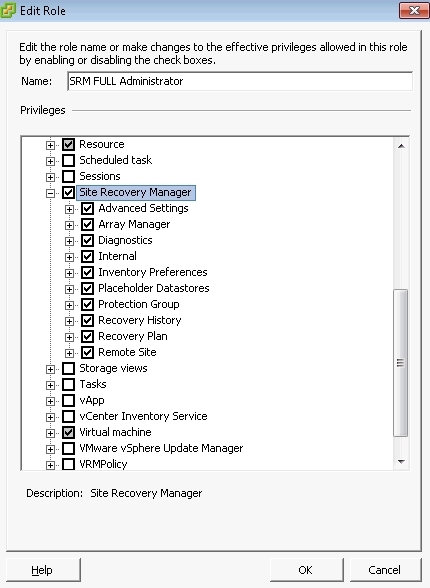Close the Edit Role dialog
Screen dimensions: 430x588
tap(414, 10)
